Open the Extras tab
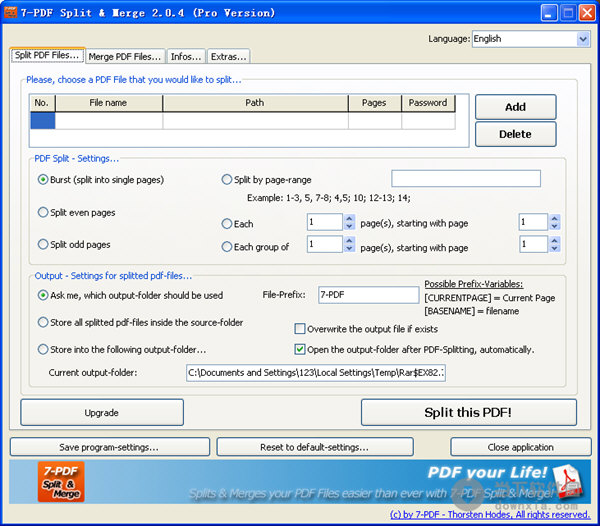Image resolution: width=600 pixels, height=526 pixels. click(229, 56)
